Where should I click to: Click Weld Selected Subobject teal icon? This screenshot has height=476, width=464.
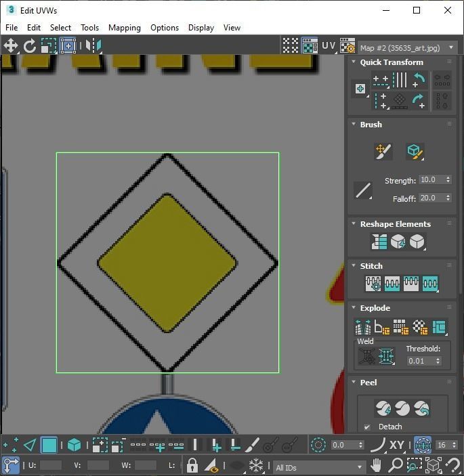pyautogui.click(x=386, y=355)
